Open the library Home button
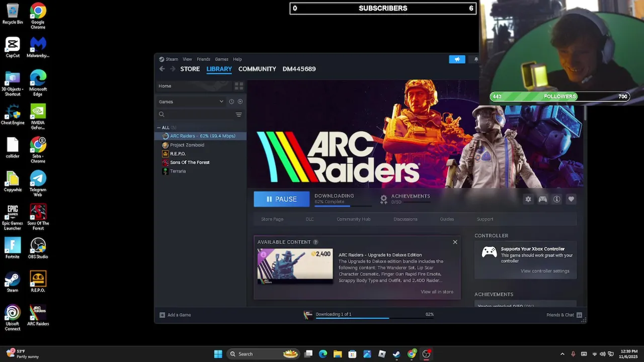This screenshot has height=362, width=644. (x=194, y=86)
